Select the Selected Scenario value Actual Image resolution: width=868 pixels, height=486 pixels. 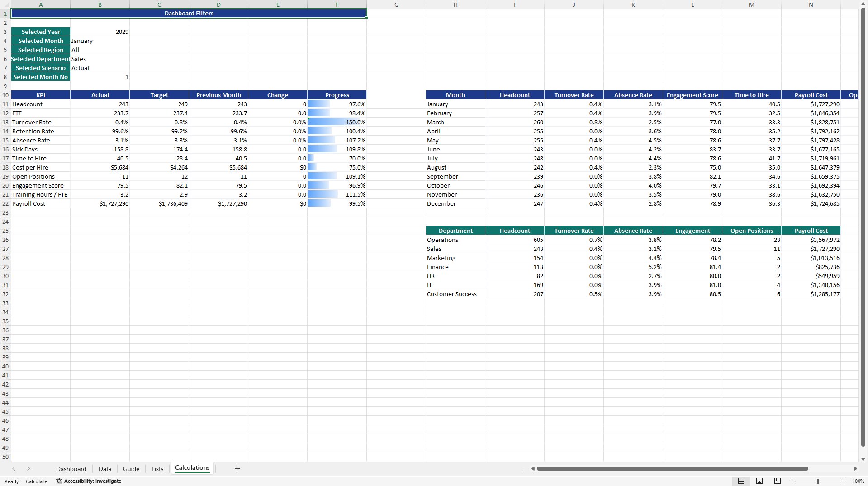coord(100,68)
